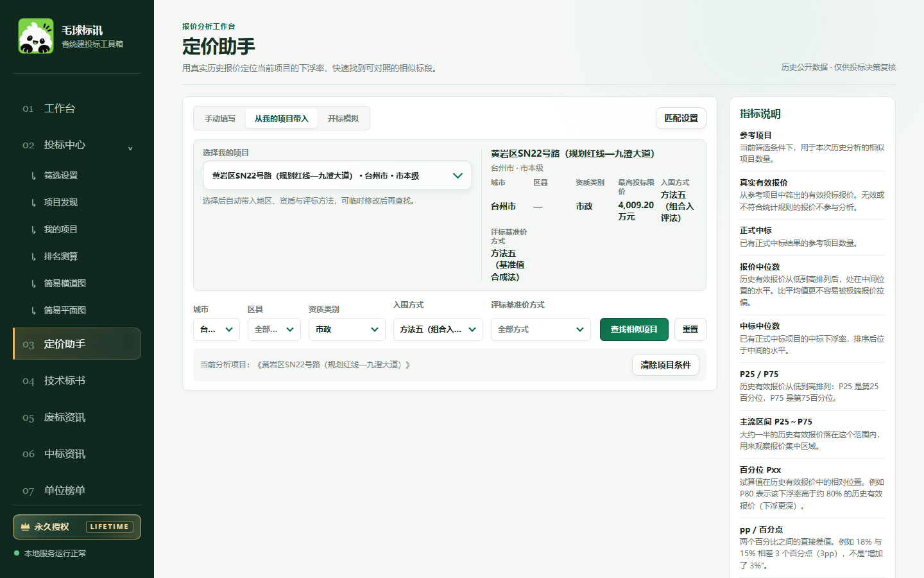Switch to the 从我的项目带入 tab
Image resolution: width=924 pixels, height=578 pixels.
click(x=282, y=119)
